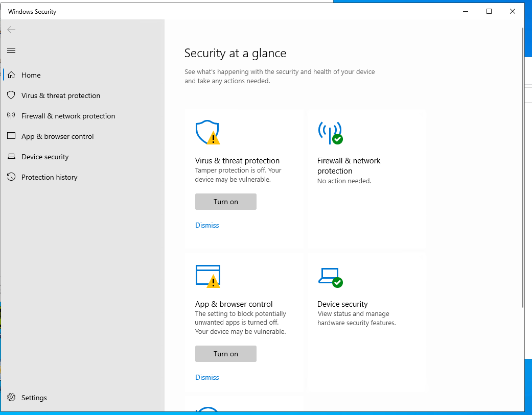Click the Virus & threat shield warning icon card
The height and width of the screenshot is (415, 532).
(207, 132)
